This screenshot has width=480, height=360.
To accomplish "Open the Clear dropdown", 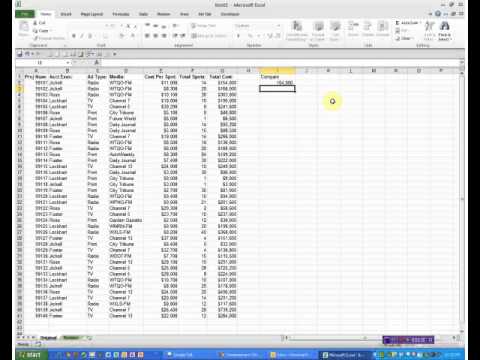I will click(x=404, y=38).
